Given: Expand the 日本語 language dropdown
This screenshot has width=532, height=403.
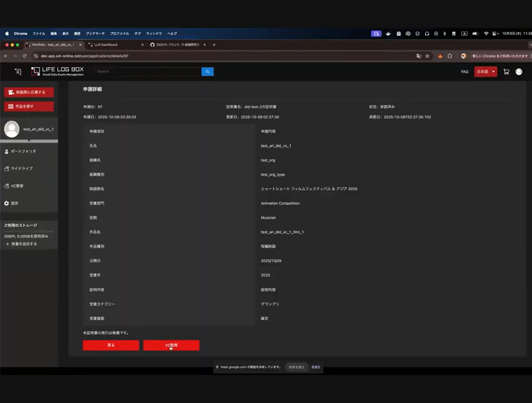Looking at the screenshot, I should tap(485, 72).
